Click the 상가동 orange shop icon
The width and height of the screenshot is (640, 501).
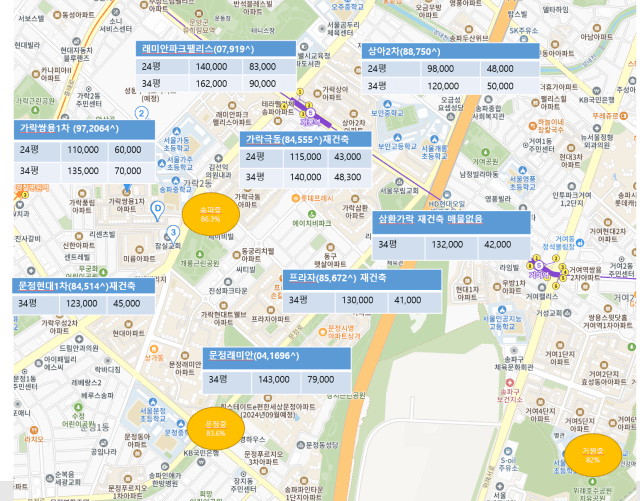point(154,349)
